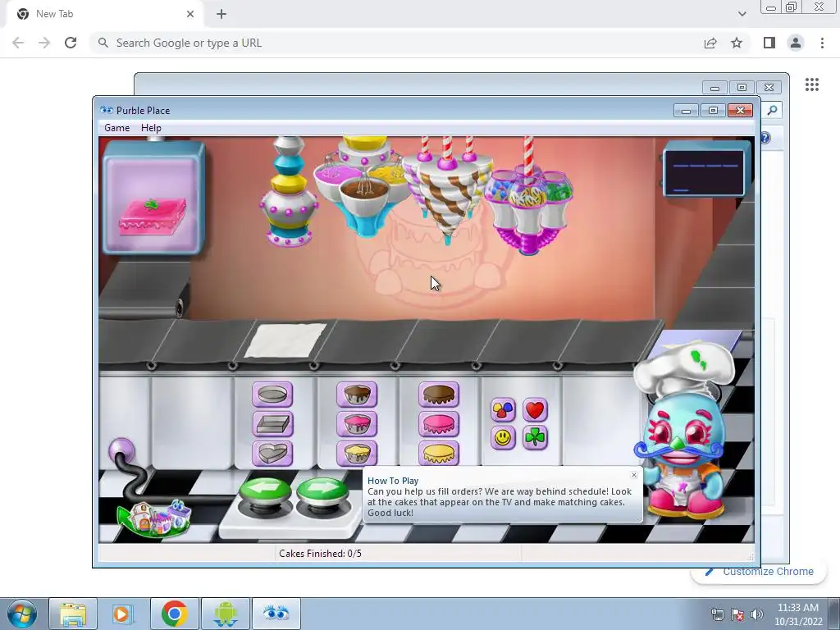Viewport: 840px width, 630px height.
Task: Pick the yellow icing button
Action: click(x=439, y=454)
